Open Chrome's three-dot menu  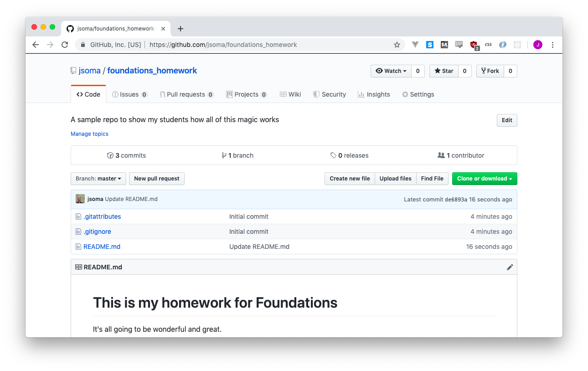(x=552, y=45)
